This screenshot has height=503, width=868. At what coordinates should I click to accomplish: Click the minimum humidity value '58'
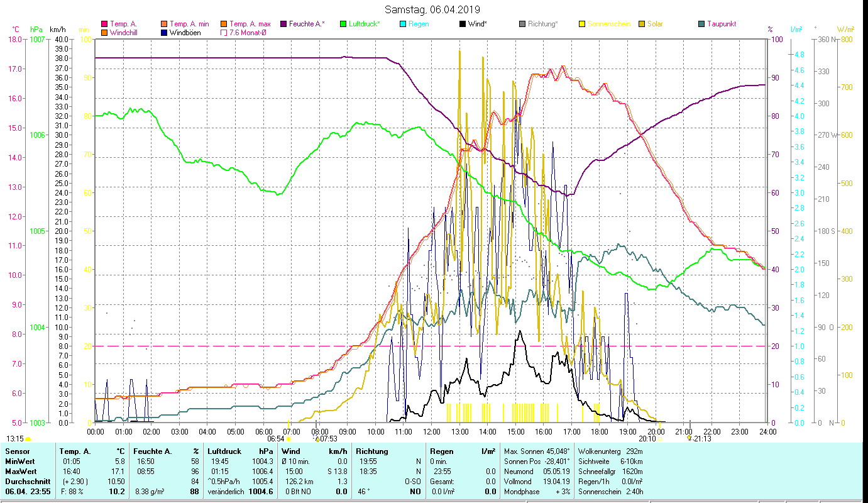point(195,462)
